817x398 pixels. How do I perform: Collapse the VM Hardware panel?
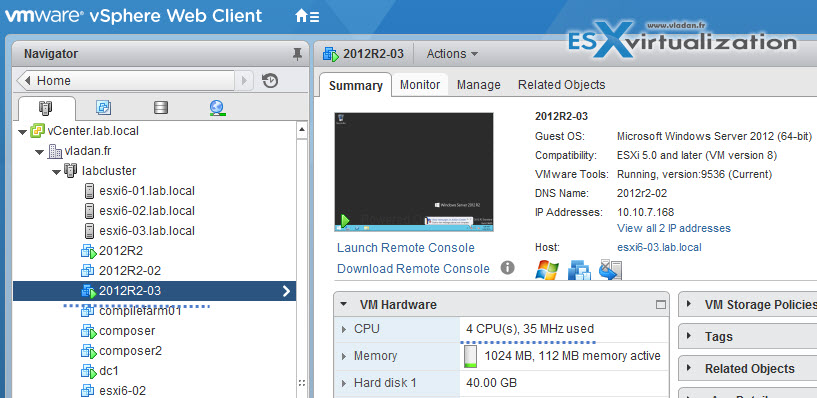click(x=343, y=305)
